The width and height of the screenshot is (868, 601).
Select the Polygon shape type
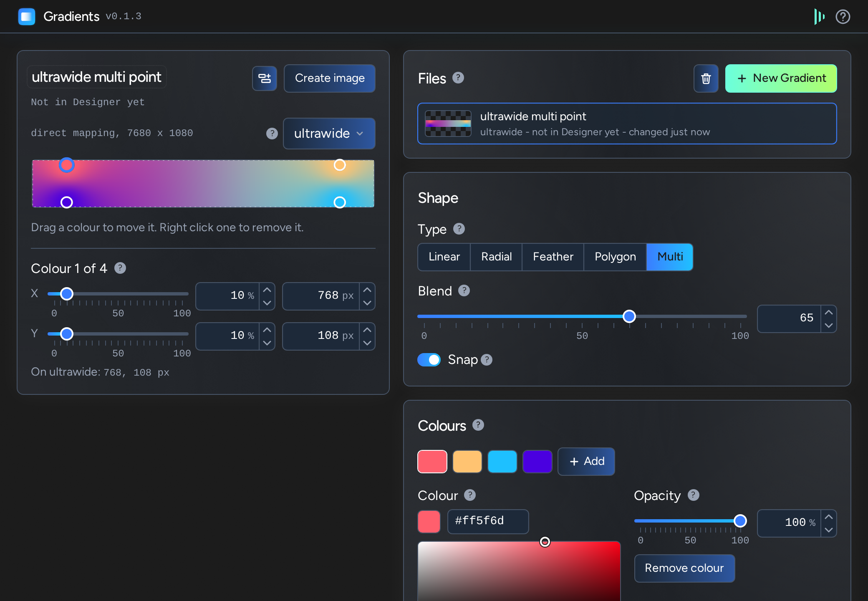tap(615, 257)
